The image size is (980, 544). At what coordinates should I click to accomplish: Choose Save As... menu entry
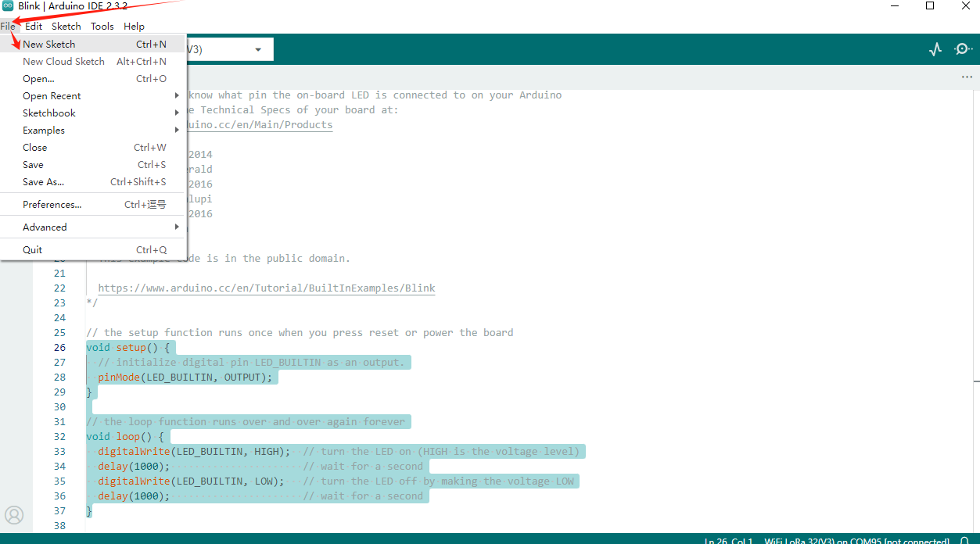[x=93, y=182]
